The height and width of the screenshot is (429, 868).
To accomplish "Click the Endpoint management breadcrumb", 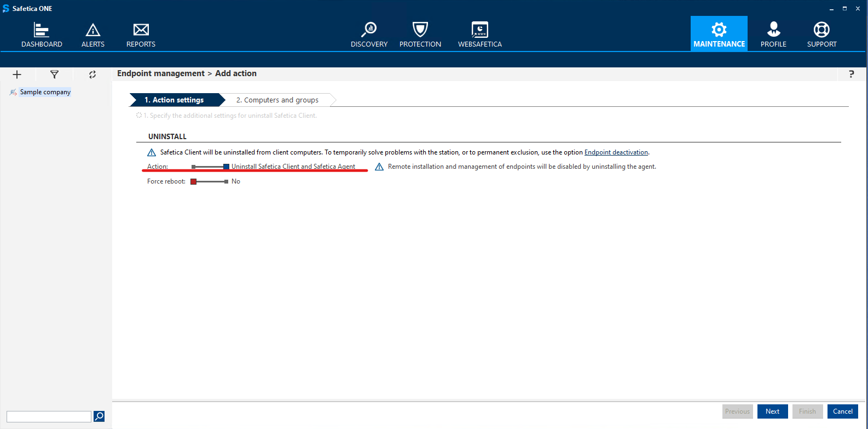I will [x=161, y=73].
